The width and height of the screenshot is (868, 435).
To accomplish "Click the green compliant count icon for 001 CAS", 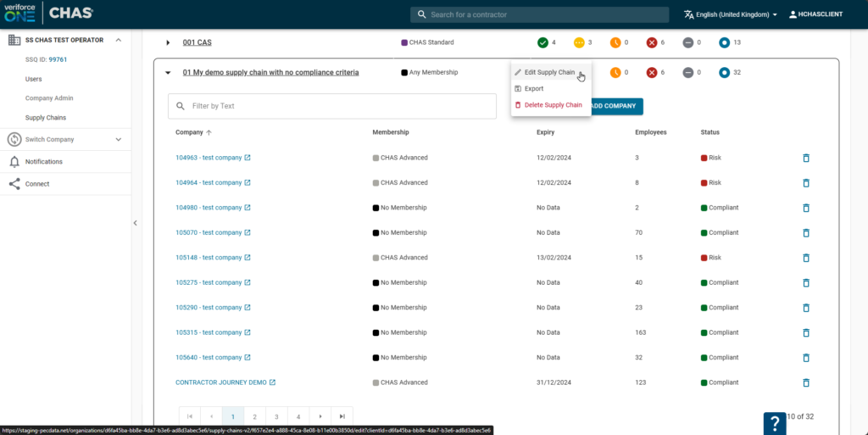I will pos(543,42).
